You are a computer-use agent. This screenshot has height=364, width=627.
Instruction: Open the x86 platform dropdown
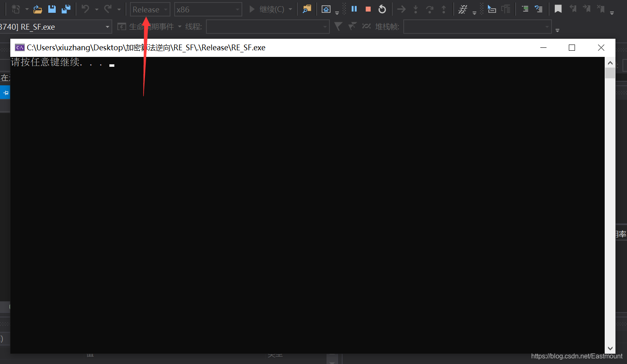click(208, 9)
